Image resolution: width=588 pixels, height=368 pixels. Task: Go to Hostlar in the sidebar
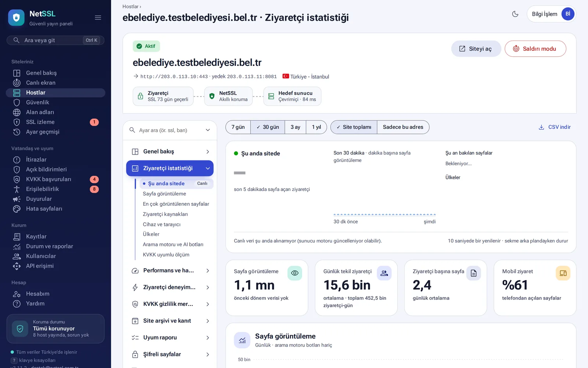pos(55,93)
